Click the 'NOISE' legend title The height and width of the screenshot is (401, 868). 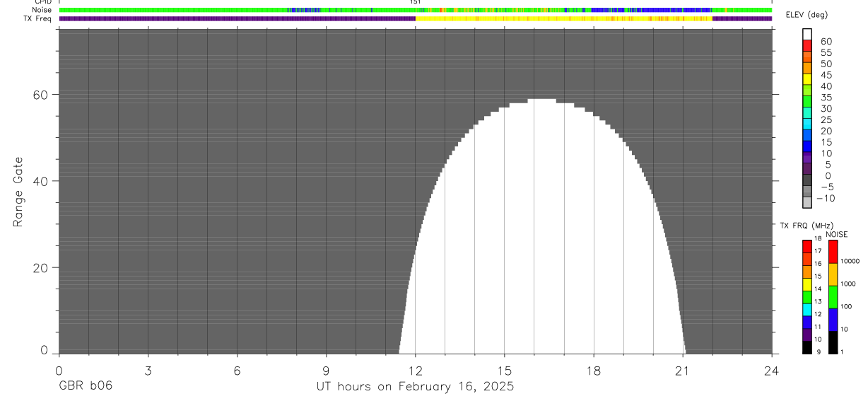click(836, 234)
